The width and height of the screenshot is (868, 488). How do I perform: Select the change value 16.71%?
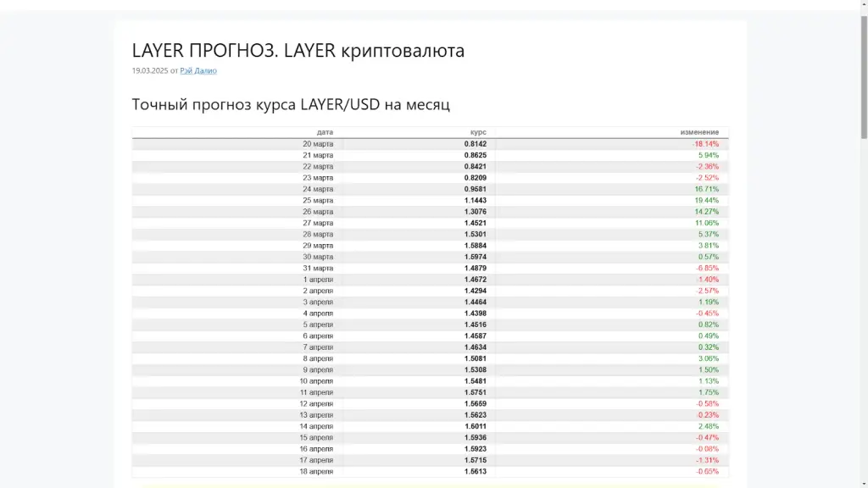coord(707,189)
